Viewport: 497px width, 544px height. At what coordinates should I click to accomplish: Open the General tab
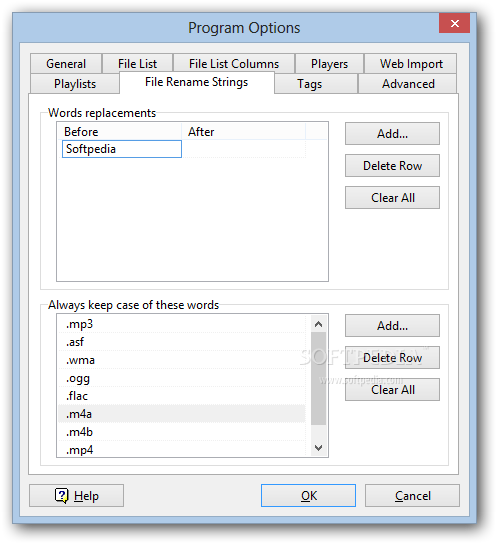pyautogui.click(x=66, y=63)
